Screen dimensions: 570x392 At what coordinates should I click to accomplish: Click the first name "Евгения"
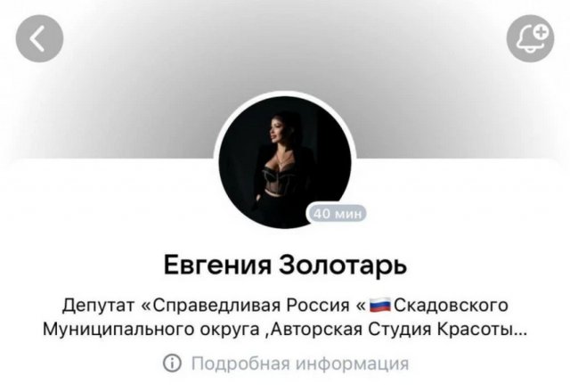coord(217,265)
